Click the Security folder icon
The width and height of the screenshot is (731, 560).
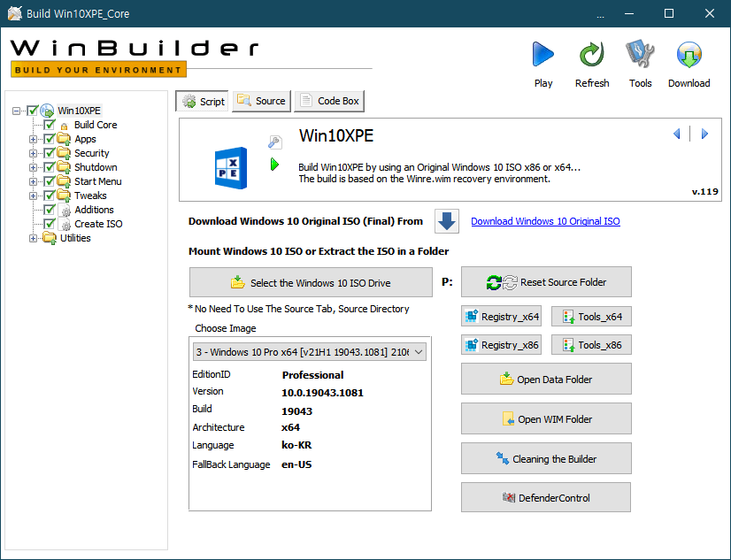click(64, 153)
